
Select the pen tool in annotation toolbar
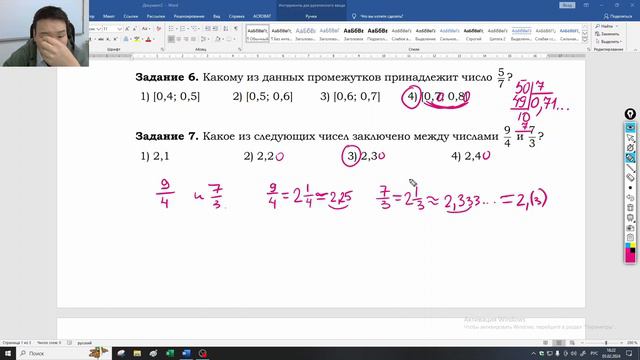630,147
